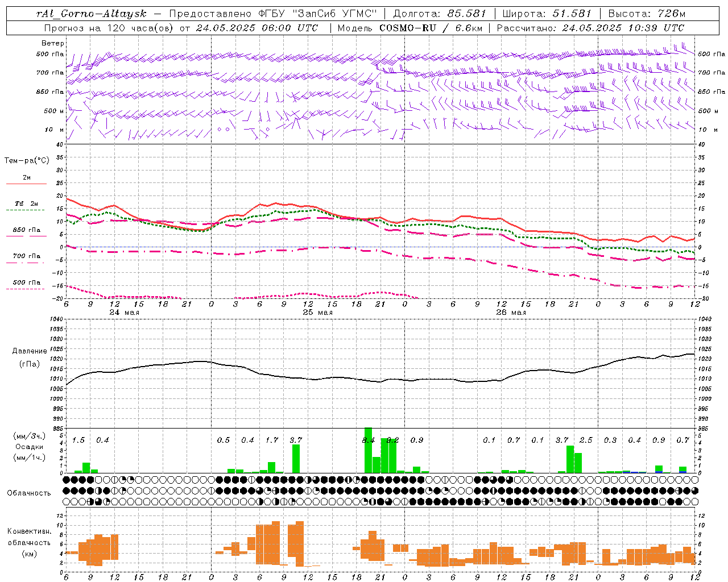Click the '(мм/1ч.)' unit label

tap(30, 458)
